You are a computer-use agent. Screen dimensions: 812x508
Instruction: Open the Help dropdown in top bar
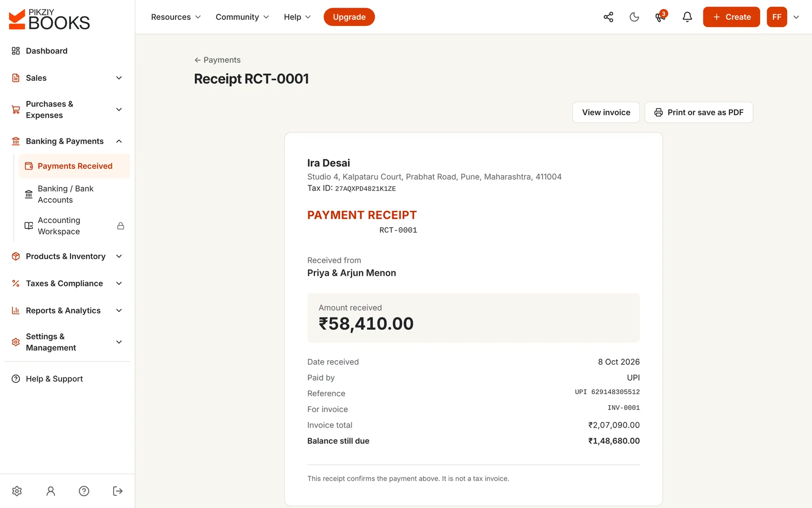pos(297,17)
